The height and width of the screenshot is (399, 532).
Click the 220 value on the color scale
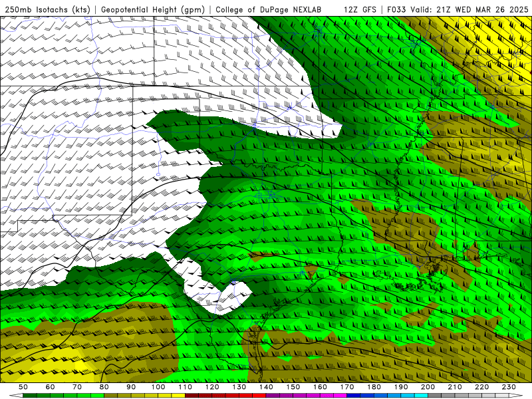[x=481, y=387]
